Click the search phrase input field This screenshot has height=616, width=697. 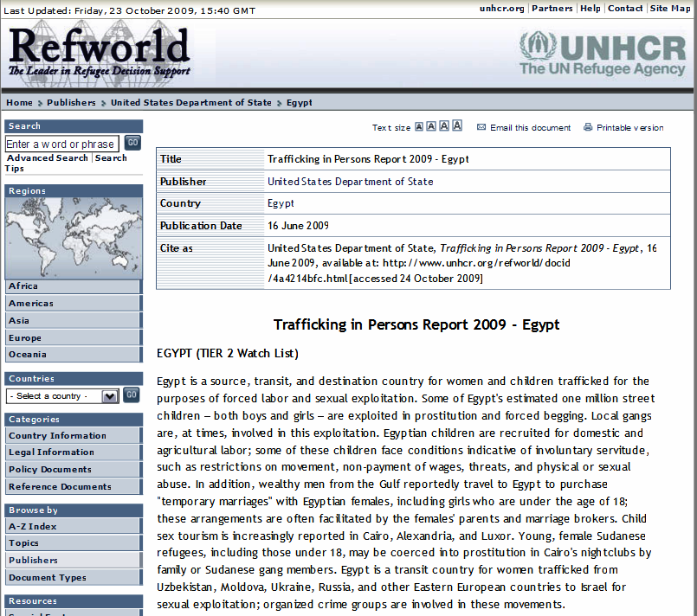[x=61, y=144]
